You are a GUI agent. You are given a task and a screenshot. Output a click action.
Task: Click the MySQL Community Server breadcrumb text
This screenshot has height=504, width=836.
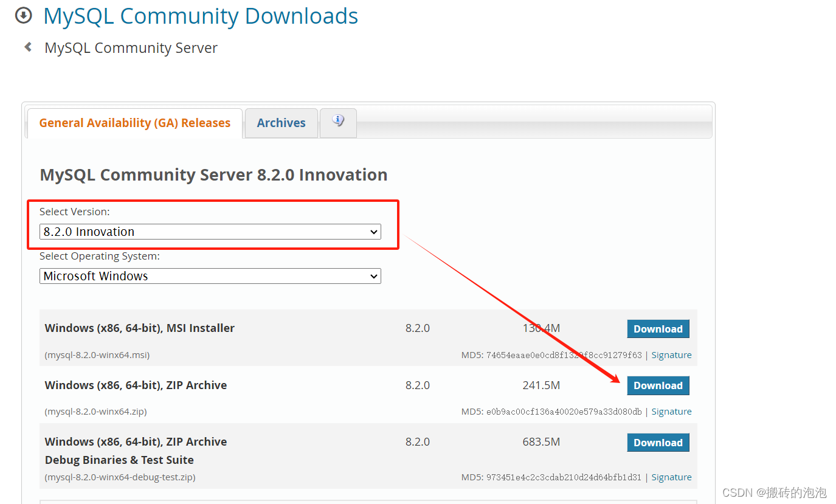click(x=131, y=48)
